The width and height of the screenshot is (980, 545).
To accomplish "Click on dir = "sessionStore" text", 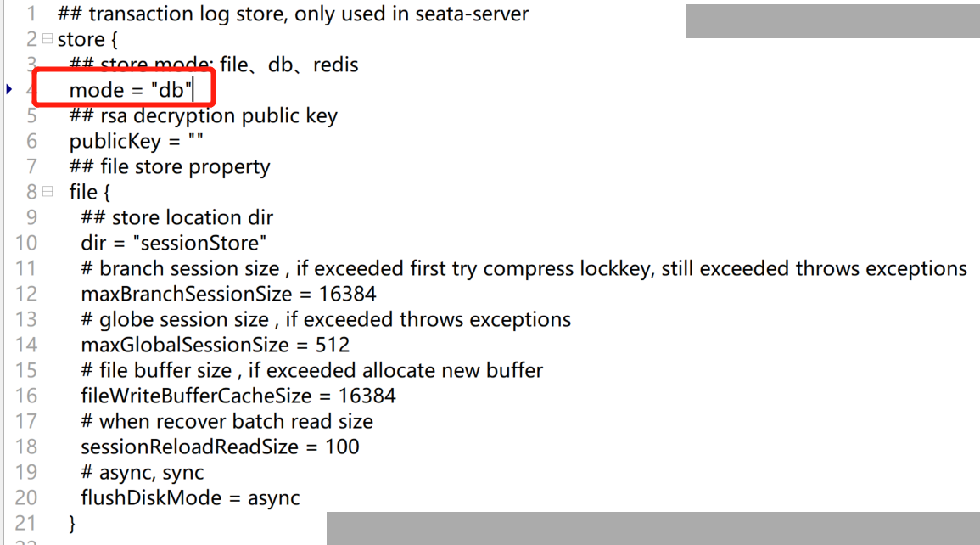I will tap(174, 243).
